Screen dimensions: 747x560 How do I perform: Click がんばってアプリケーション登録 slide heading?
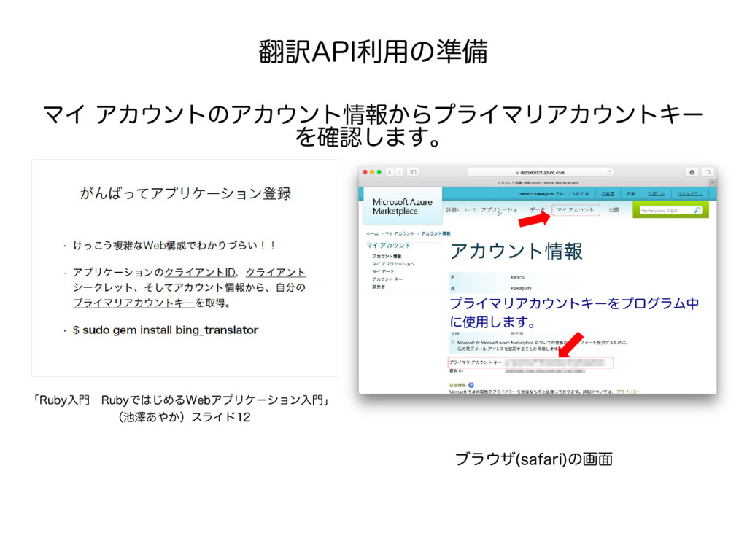[185, 193]
